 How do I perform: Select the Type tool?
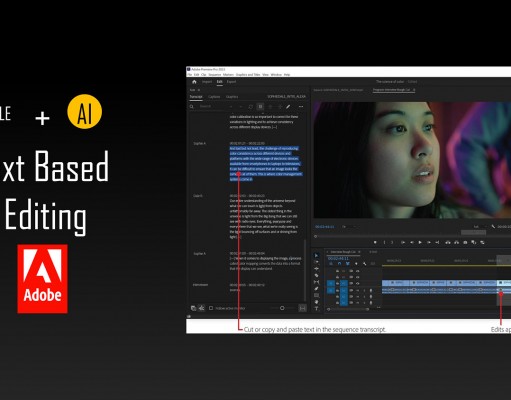[317, 309]
